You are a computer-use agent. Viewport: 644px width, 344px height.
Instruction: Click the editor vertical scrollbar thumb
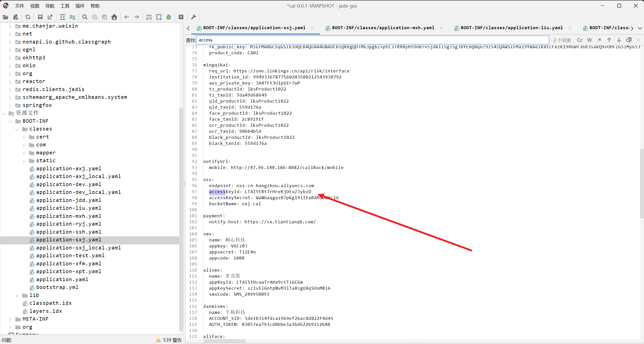[x=642, y=184]
